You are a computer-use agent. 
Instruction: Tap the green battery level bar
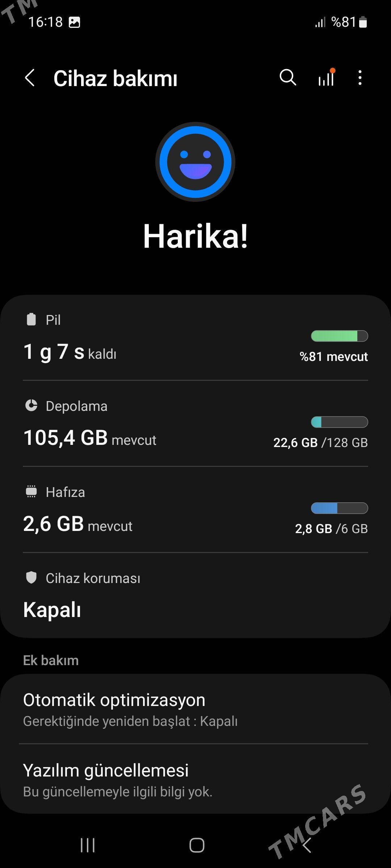(339, 336)
